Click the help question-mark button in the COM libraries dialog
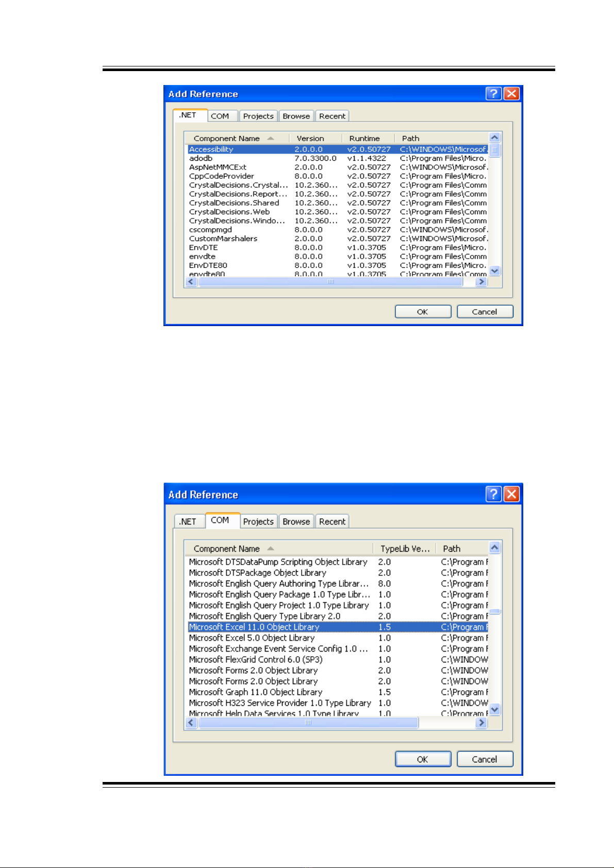This screenshot has width=614, height=868. (x=493, y=494)
